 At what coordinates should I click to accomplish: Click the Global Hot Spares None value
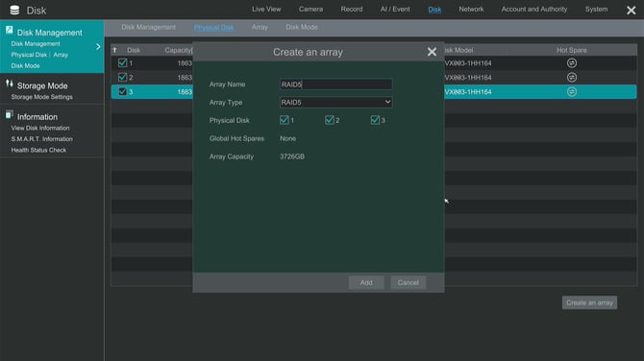pos(288,138)
